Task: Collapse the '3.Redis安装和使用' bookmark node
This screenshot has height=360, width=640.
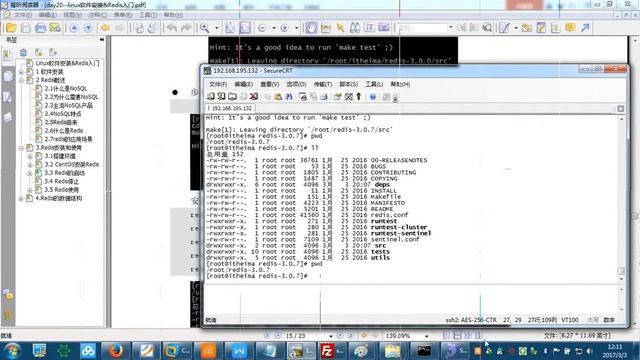Action: pos(21,148)
